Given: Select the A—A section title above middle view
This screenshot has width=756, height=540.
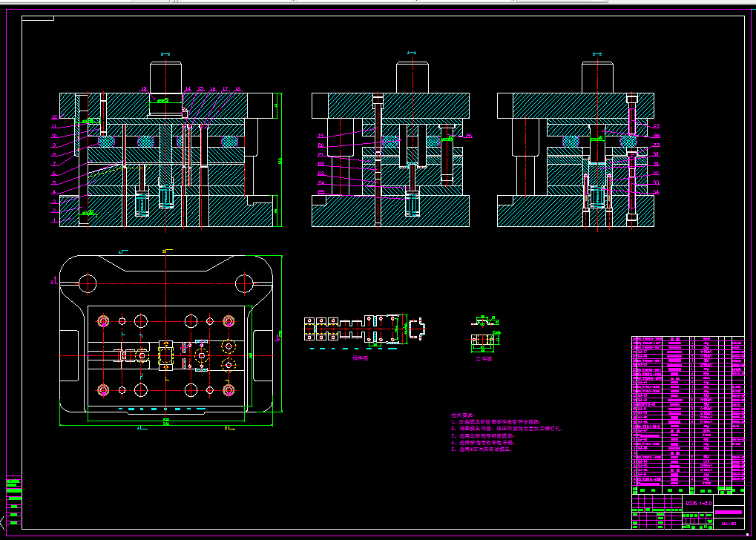Looking at the screenshot, I should click(x=411, y=53).
